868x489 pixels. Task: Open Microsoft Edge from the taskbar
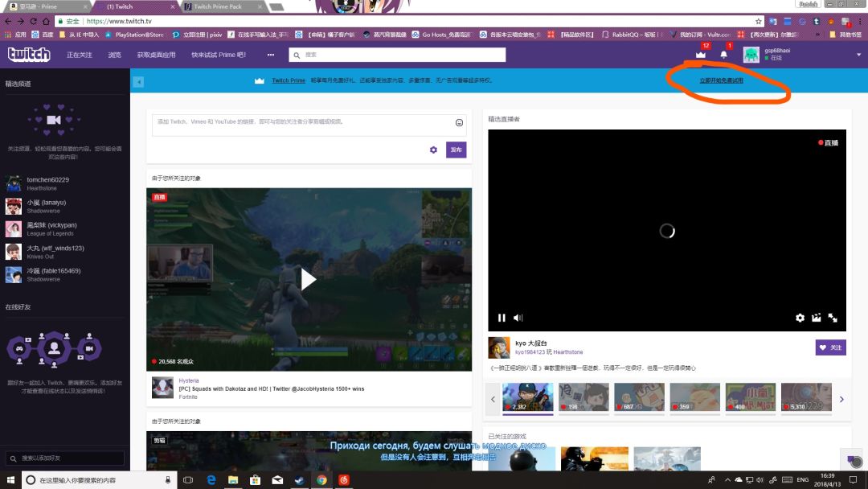[211, 480]
